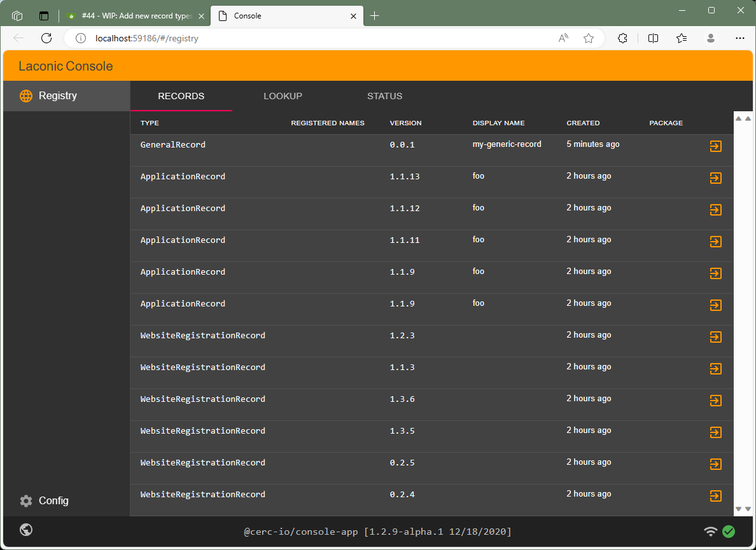Open the browser extensions menu

click(x=623, y=38)
